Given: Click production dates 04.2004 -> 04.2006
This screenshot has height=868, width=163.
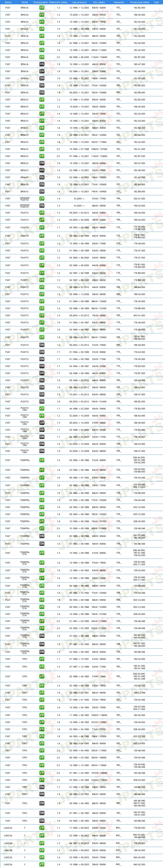Looking at the screenshot, I should coord(79,220).
